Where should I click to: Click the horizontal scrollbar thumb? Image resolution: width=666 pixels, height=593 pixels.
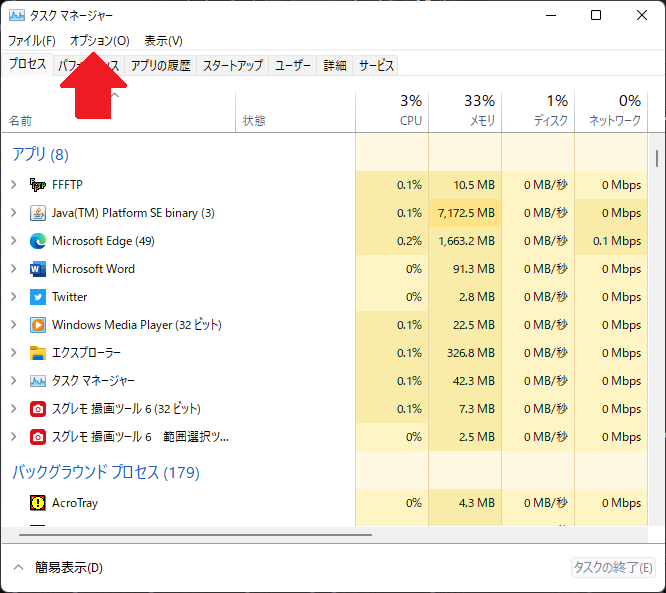click(x=195, y=535)
